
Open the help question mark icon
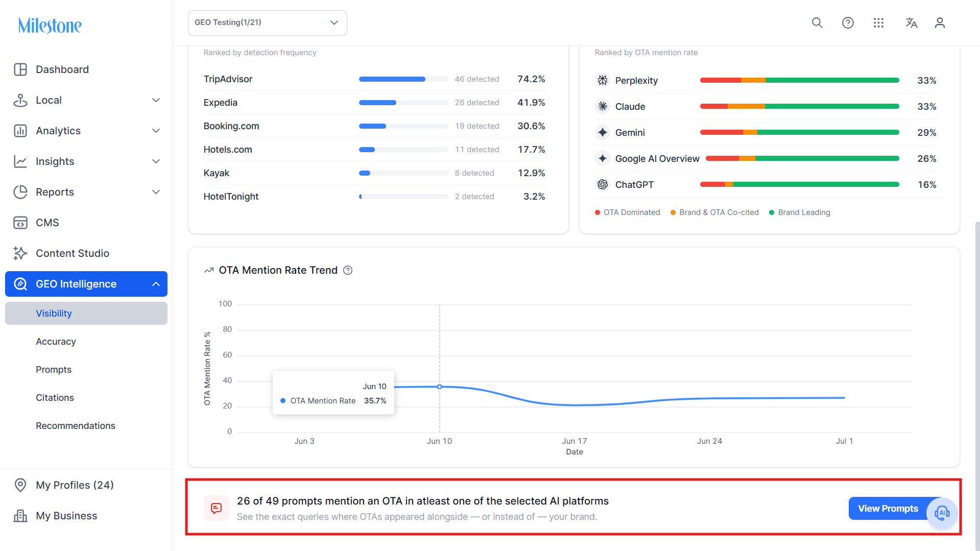pos(848,23)
